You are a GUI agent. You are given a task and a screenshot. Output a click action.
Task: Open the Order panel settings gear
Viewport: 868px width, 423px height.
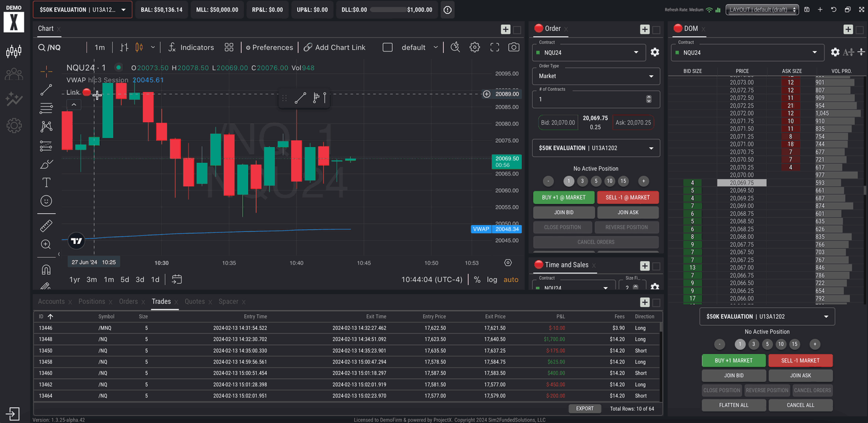point(654,53)
